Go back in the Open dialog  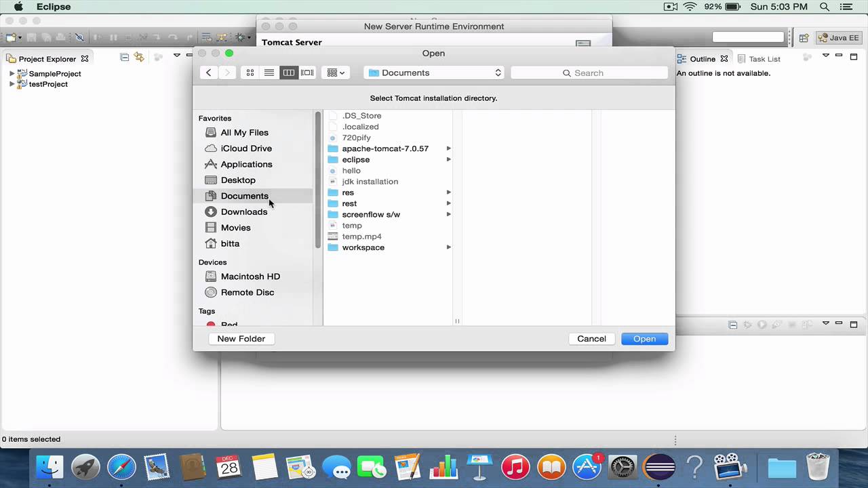click(209, 73)
